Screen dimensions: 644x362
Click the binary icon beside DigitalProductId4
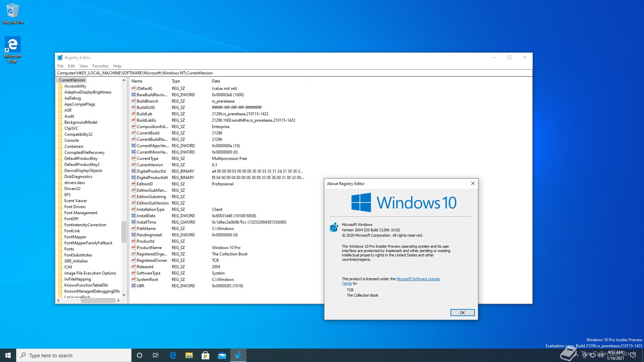click(x=133, y=177)
